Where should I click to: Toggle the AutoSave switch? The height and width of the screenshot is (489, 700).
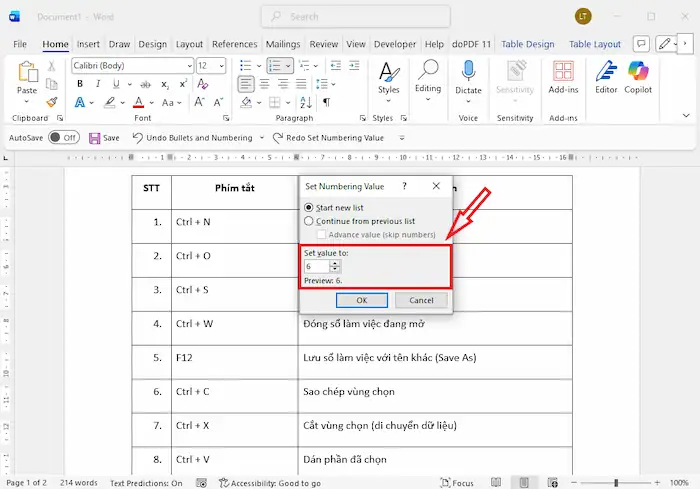[x=63, y=138]
